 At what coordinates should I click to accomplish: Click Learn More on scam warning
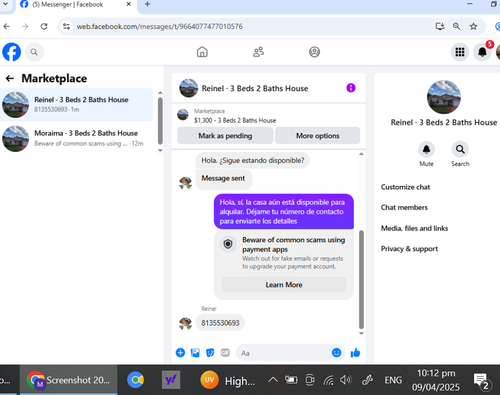284,285
